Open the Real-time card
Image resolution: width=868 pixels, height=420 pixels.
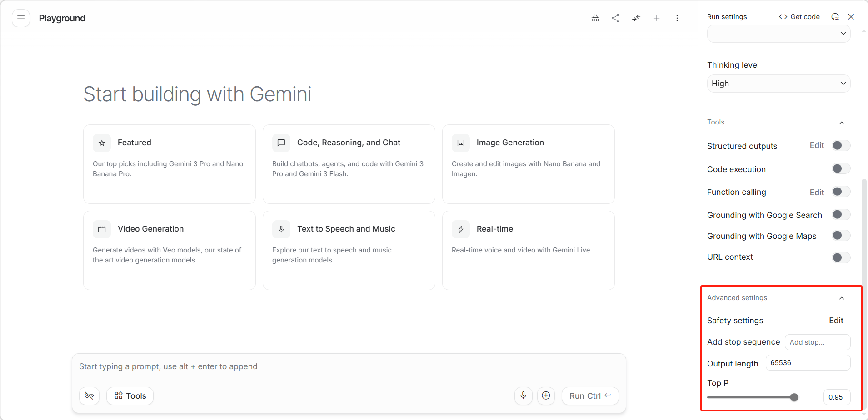click(529, 251)
